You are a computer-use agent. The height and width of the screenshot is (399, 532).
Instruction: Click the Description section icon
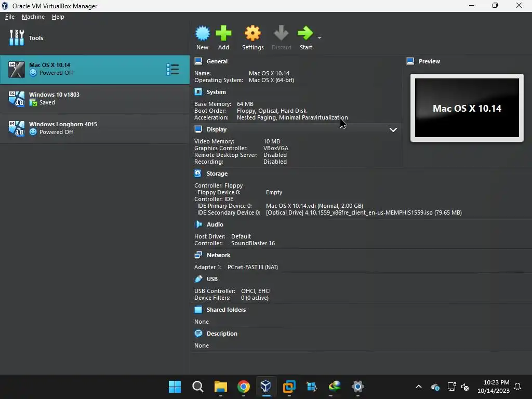[198, 334]
